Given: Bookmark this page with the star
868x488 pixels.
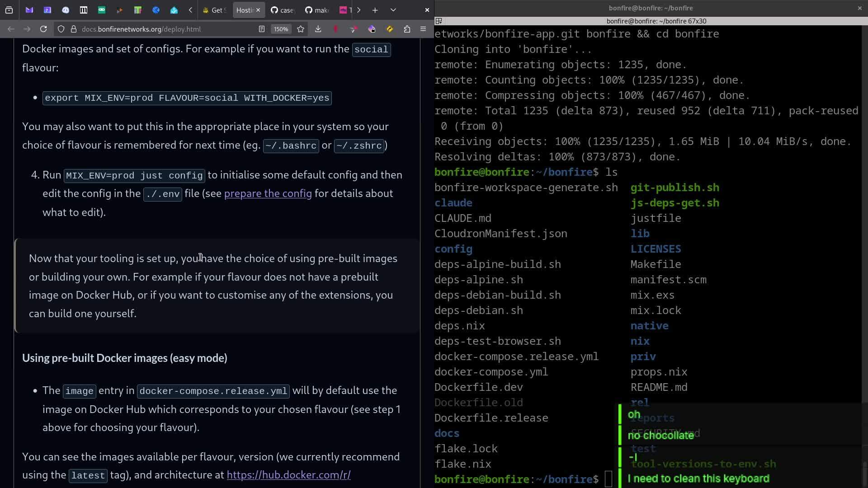Looking at the screenshot, I should pyautogui.click(x=301, y=29).
